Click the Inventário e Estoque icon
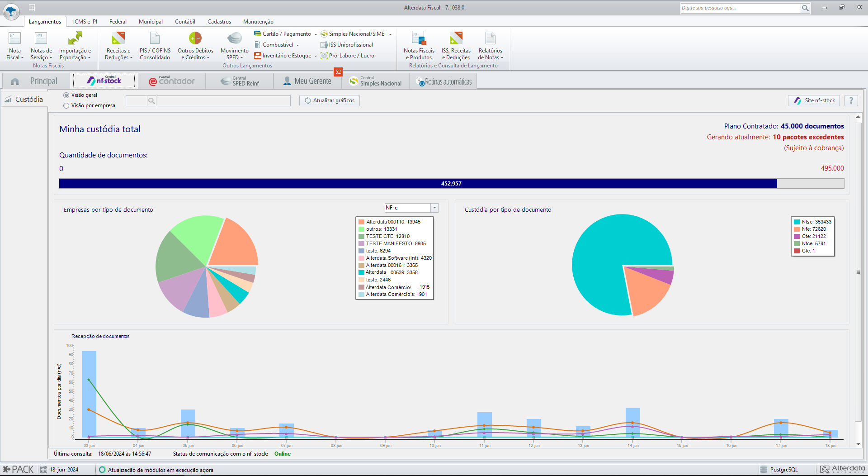 (x=258, y=56)
